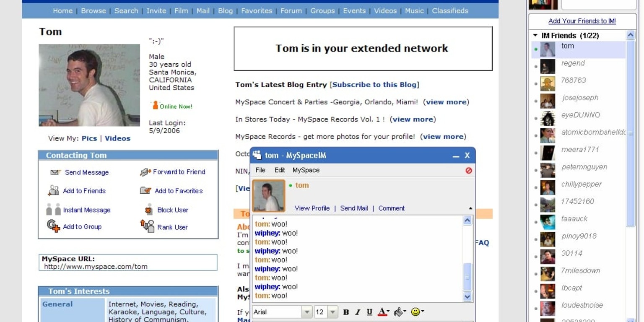Click the orange Online Now icon
This screenshot has height=322, width=644.
[x=156, y=105]
